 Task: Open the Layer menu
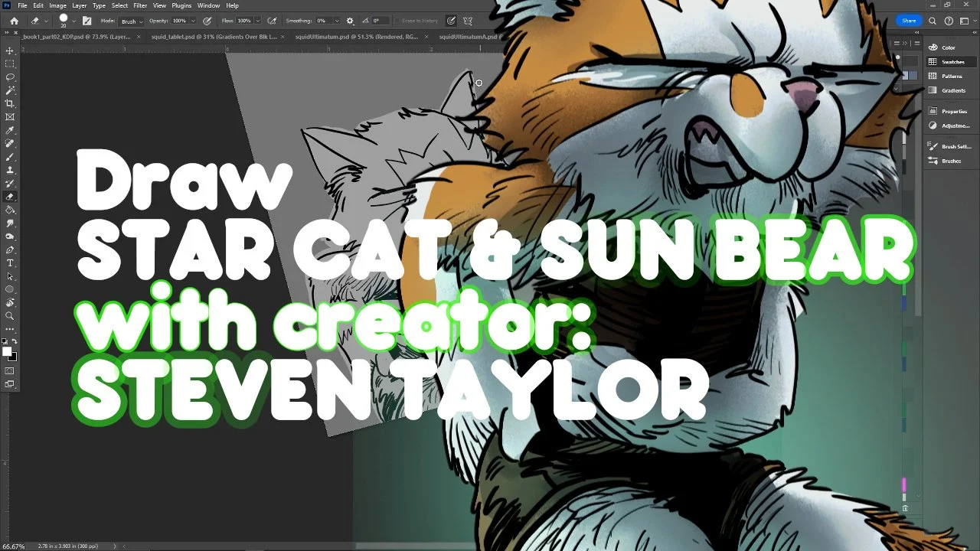click(x=80, y=5)
